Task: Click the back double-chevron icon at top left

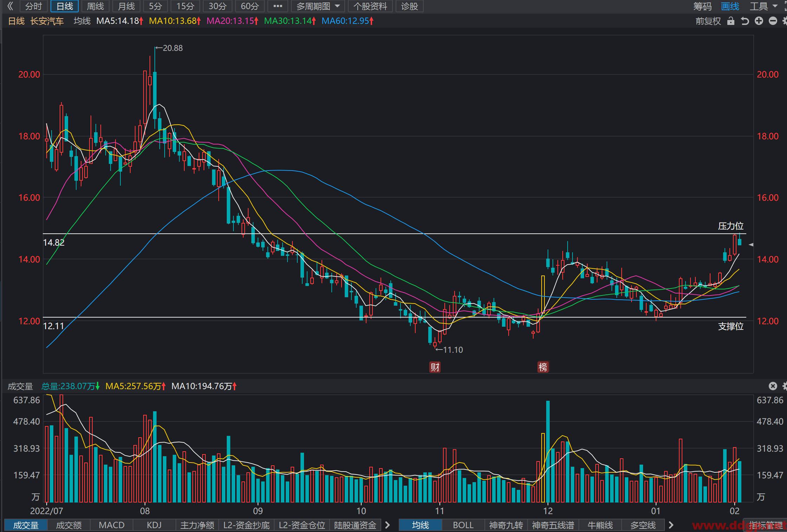Action: pyautogui.click(x=10, y=6)
